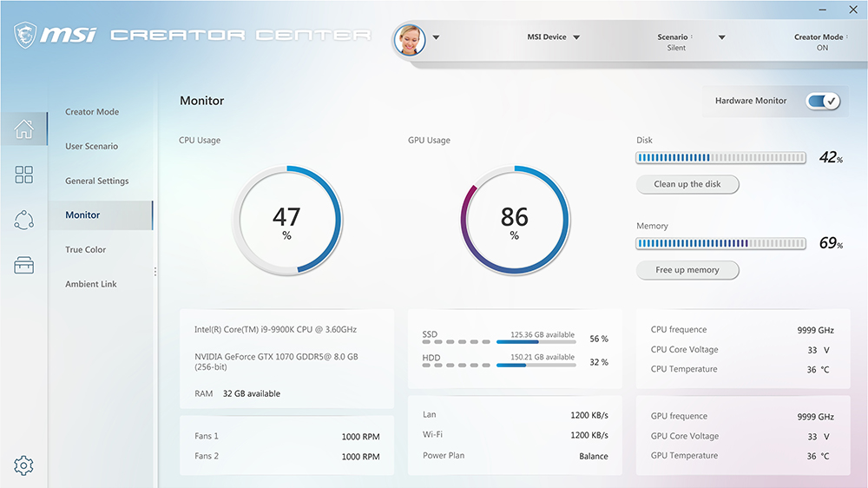Click the GPU Core Voltage label

(x=685, y=437)
